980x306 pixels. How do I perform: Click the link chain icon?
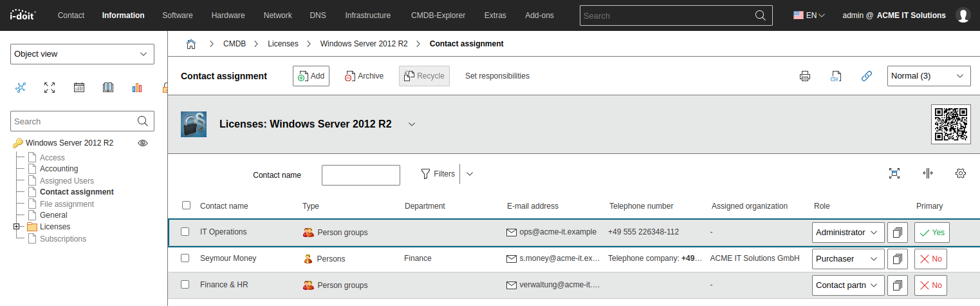point(867,76)
